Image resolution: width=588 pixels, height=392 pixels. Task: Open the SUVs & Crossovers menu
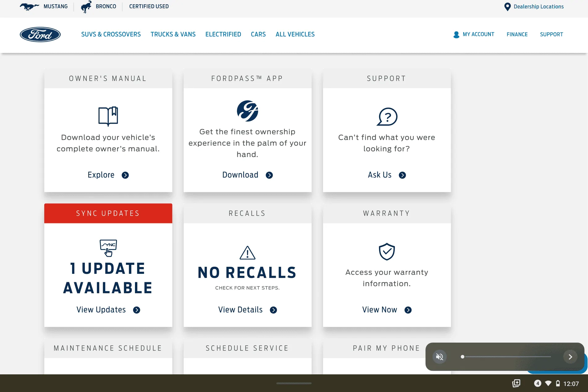click(x=111, y=34)
